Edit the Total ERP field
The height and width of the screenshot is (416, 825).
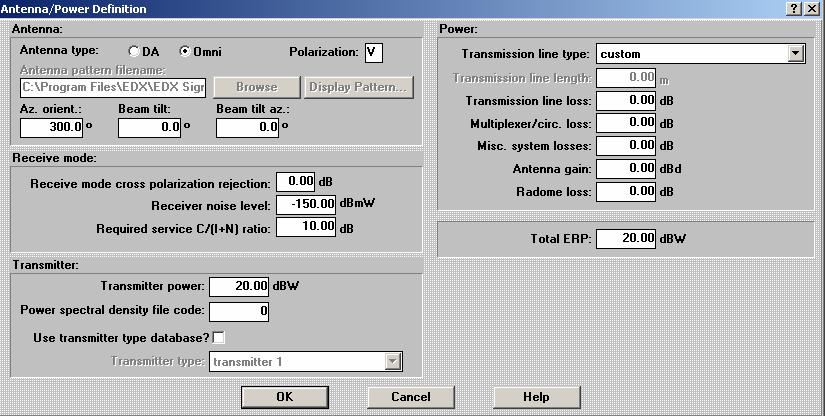626,239
